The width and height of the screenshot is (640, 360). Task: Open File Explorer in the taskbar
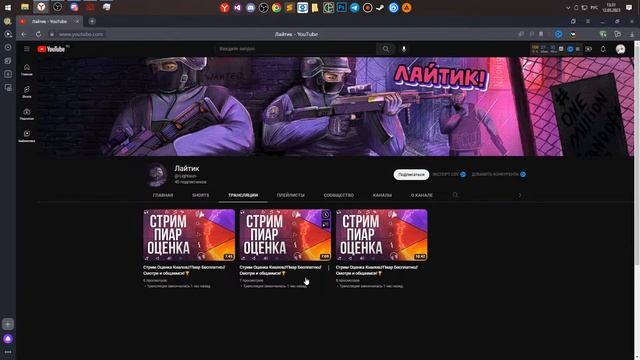point(25,7)
